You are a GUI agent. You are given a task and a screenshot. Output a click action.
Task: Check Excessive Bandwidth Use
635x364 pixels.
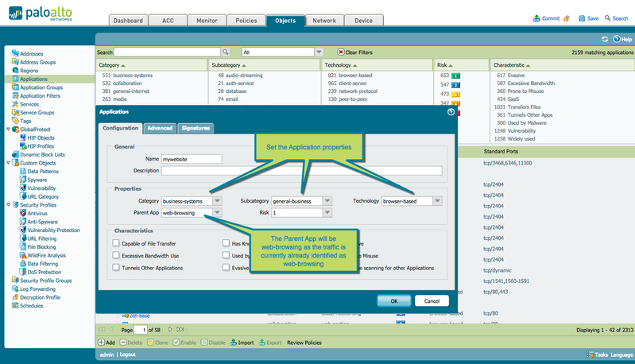(116, 255)
